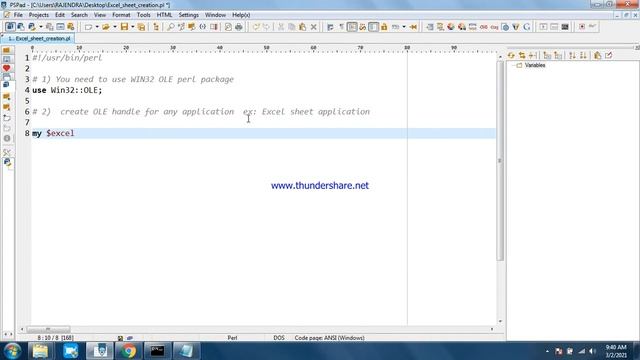Toggle the ruler display button

352,27
